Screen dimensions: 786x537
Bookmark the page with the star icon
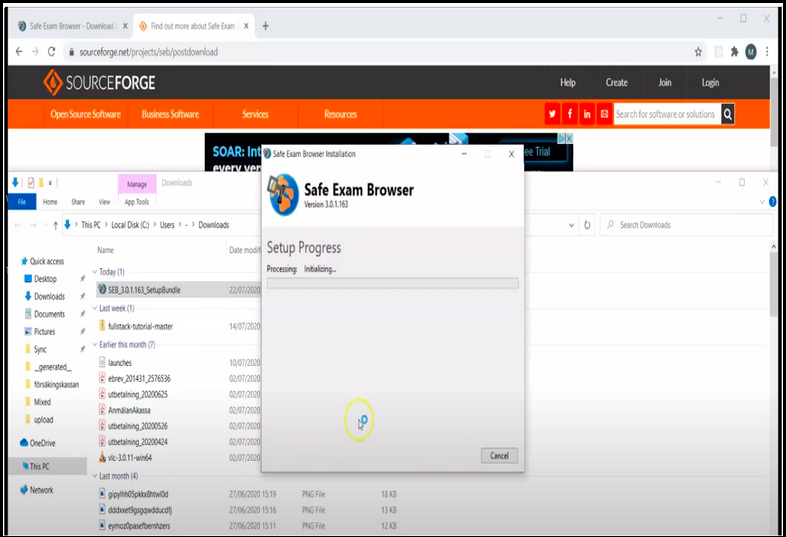(x=698, y=51)
